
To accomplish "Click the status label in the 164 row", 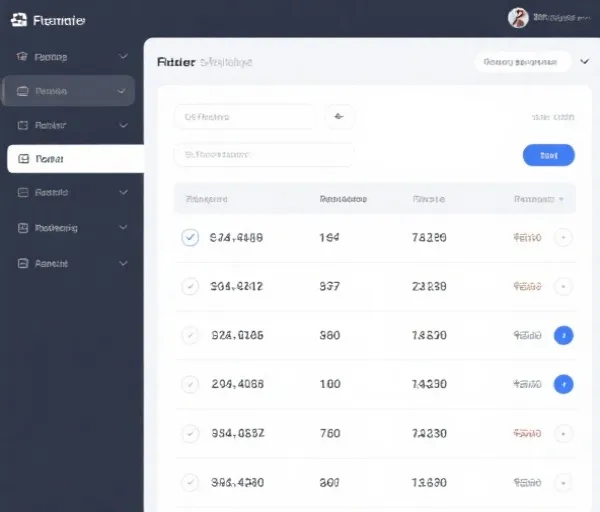I will (527, 238).
